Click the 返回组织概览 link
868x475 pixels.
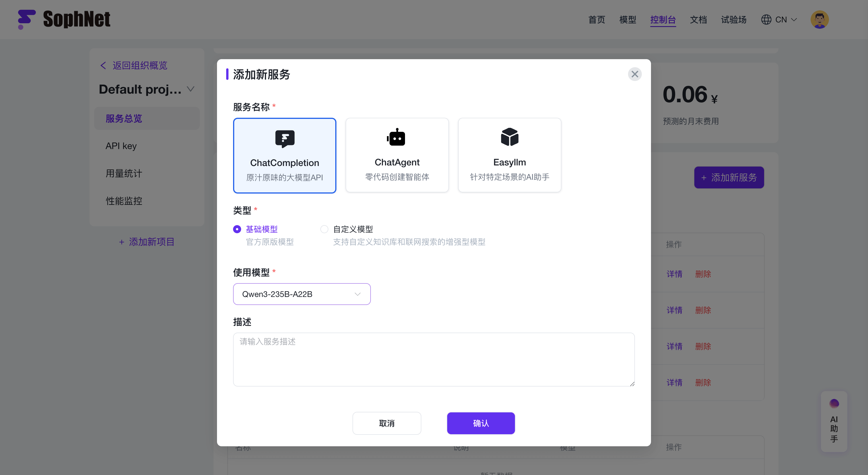140,65
